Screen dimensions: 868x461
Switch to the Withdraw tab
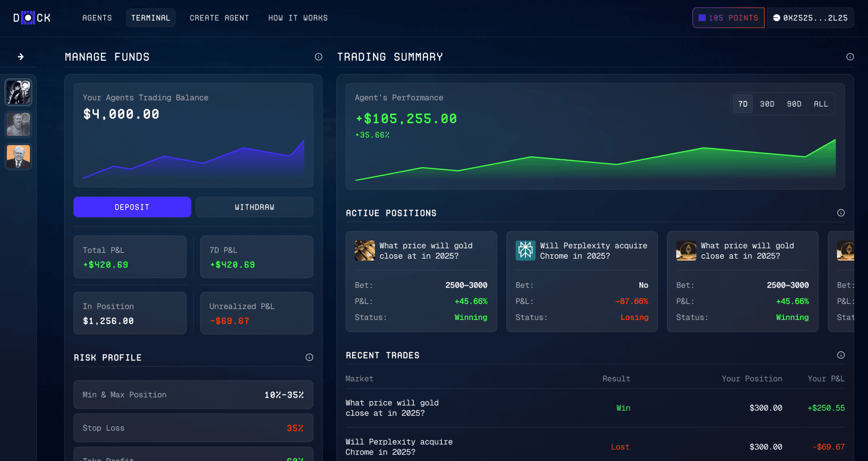[x=254, y=207]
